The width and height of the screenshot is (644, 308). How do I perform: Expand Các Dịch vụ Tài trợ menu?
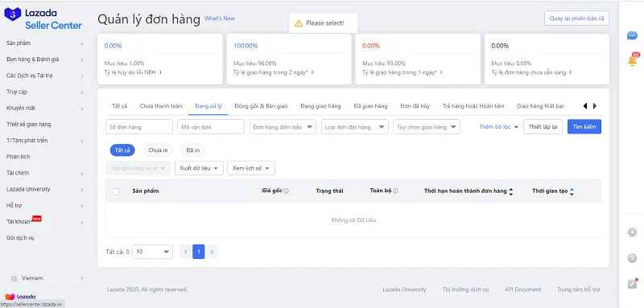45,76
